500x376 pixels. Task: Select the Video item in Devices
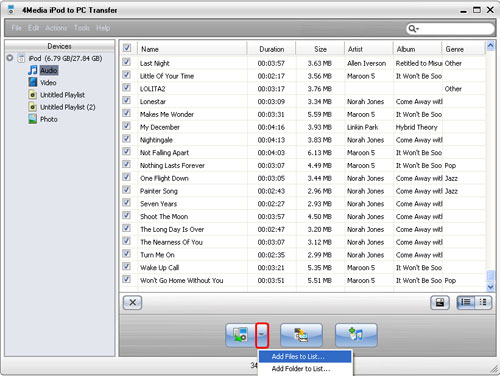[48, 83]
